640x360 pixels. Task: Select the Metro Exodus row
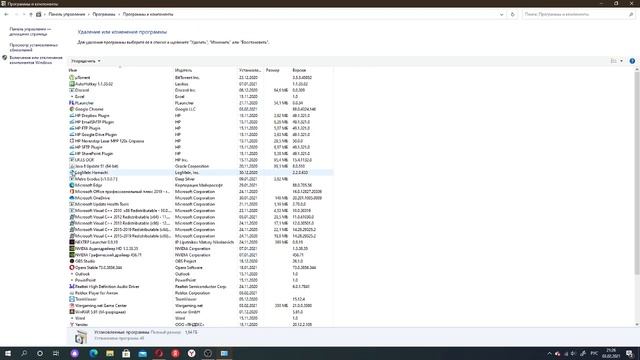pos(200,179)
